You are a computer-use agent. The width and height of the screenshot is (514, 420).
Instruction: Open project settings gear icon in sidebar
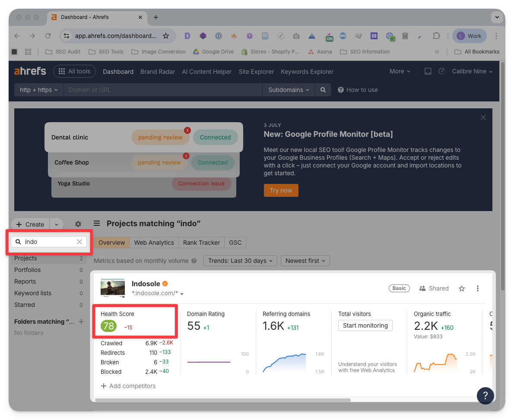tap(78, 224)
